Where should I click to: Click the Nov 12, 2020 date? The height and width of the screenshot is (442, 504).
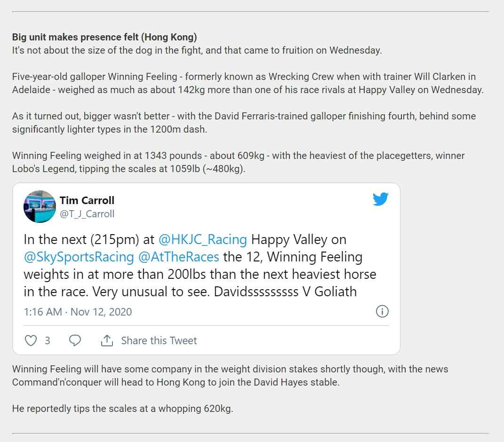point(101,312)
